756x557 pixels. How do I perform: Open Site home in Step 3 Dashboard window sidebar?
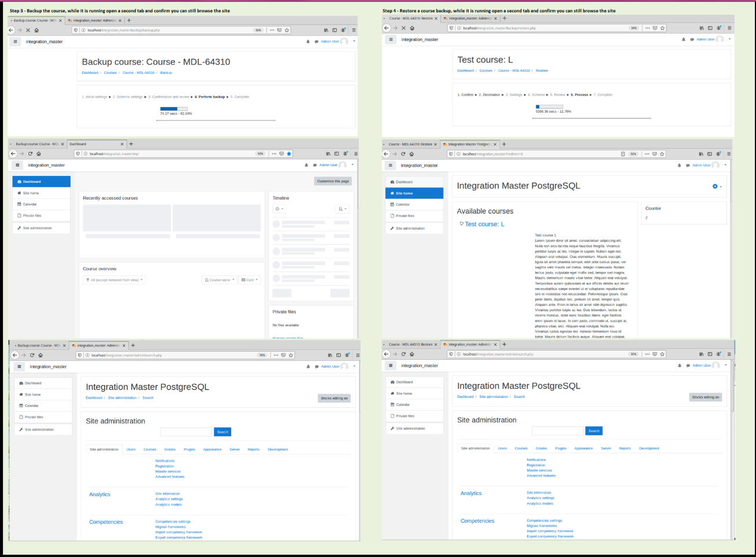(x=41, y=193)
